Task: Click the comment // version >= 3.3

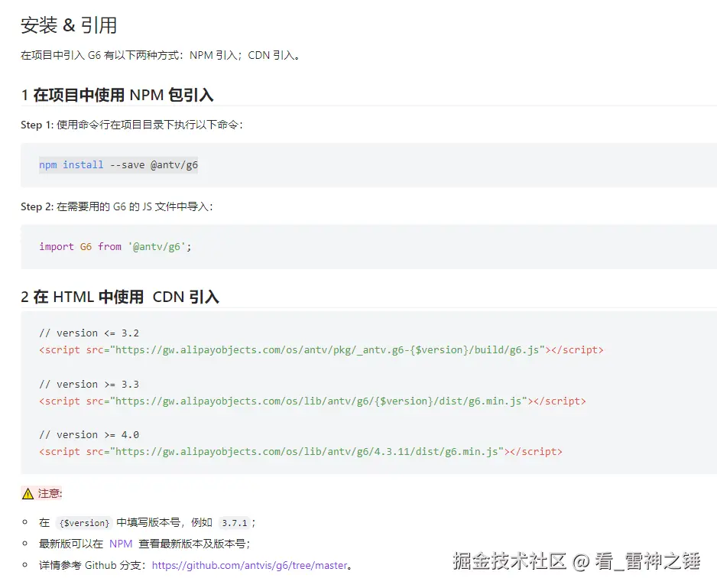Action: coord(89,385)
